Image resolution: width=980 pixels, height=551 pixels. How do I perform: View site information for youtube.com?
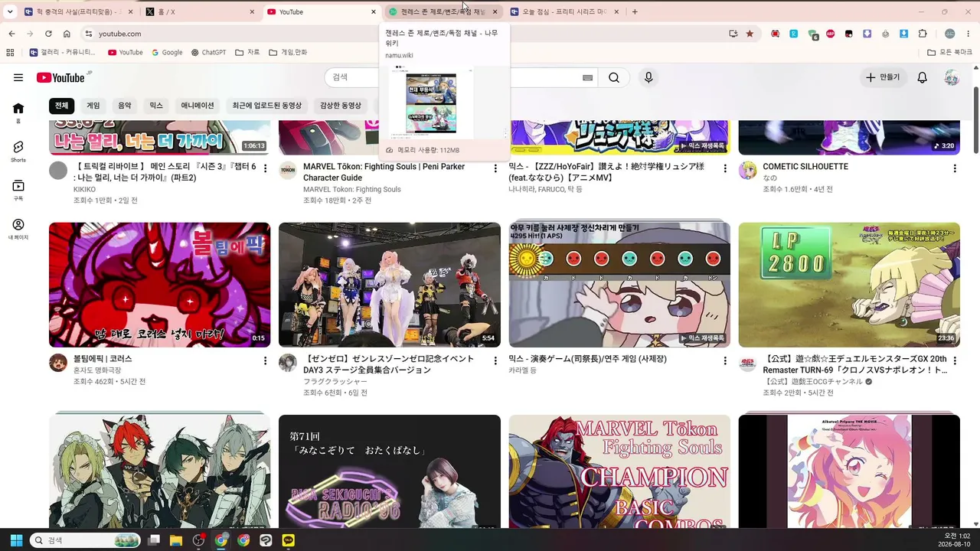coord(88,34)
